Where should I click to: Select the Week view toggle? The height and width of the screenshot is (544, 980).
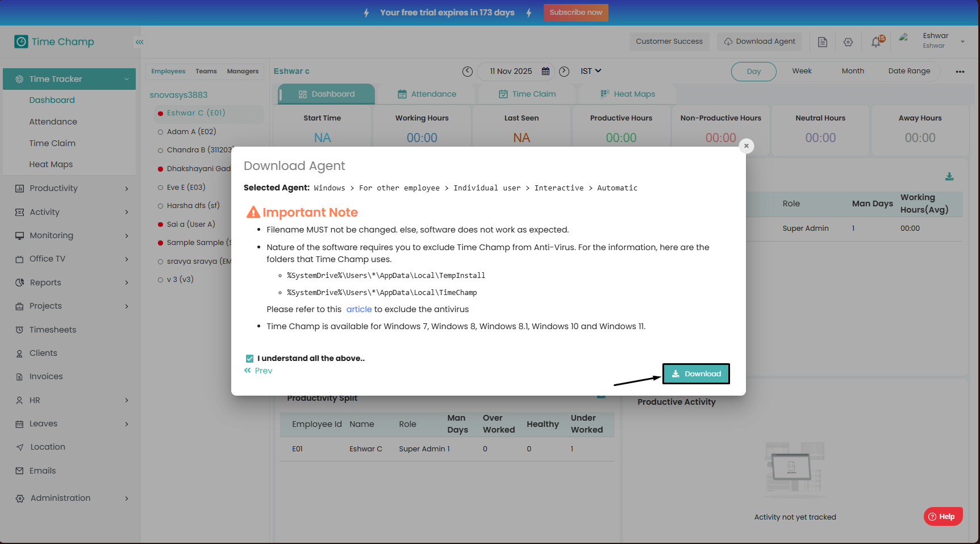[802, 71]
